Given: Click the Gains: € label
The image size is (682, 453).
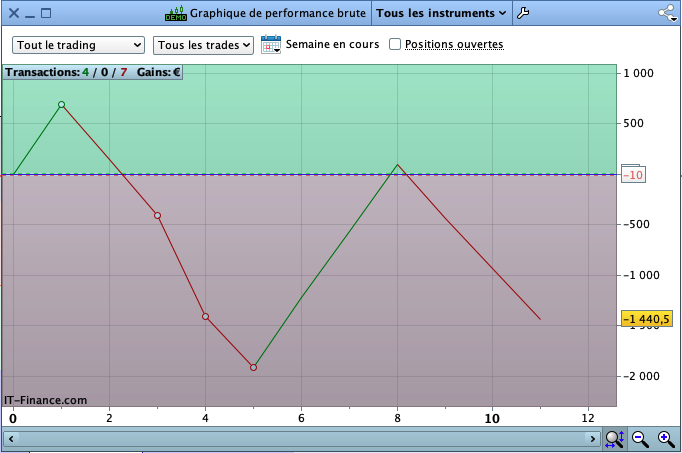Looking at the screenshot, I should [158, 72].
